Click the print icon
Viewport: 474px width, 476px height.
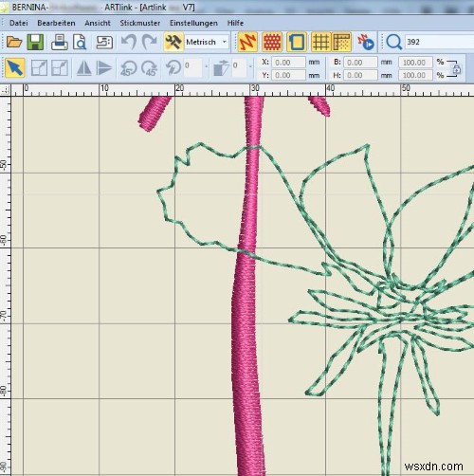tap(59, 42)
